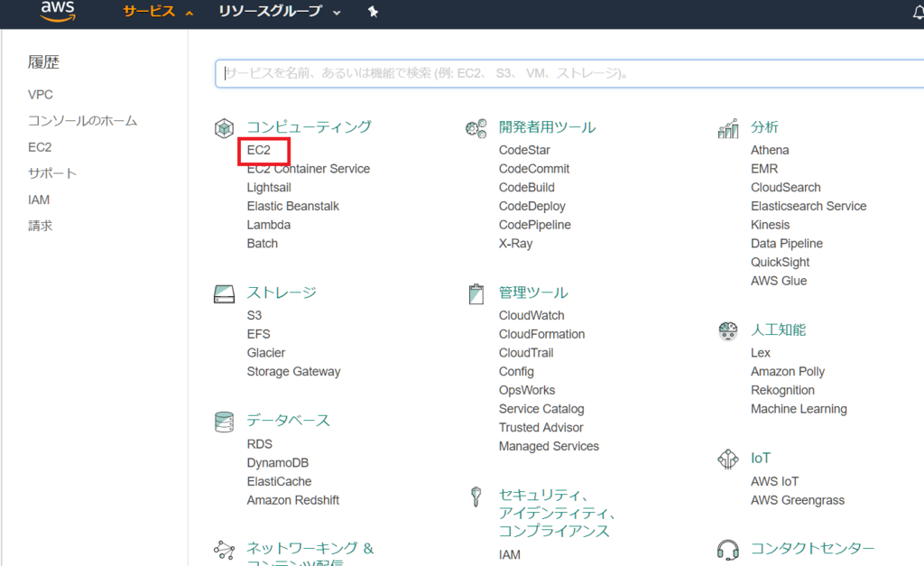The width and height of the screenshot is (924, 566).
Task: Open DynamoDB
Action: click(x=278, y=463)
